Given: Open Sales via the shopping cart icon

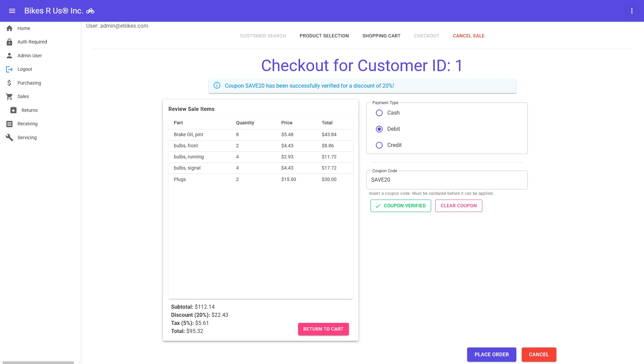Looking at the screenshot, I should (10, 96).
